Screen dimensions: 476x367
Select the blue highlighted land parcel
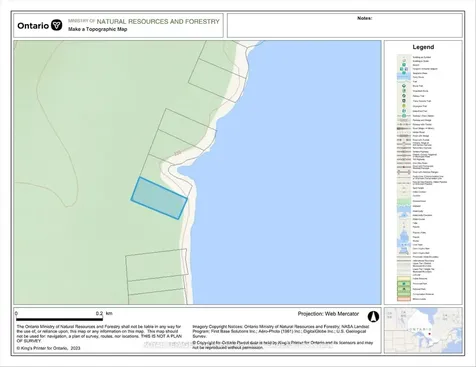(x=159, y=198)
